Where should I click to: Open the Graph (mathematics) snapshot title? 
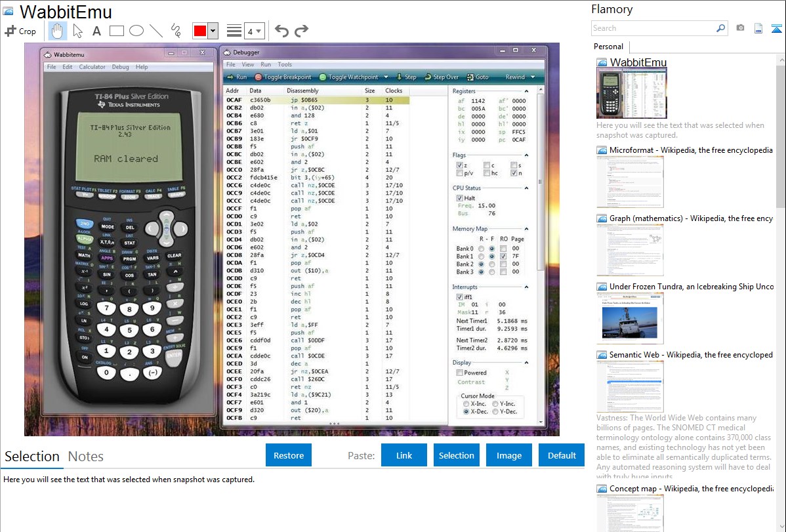691,218
